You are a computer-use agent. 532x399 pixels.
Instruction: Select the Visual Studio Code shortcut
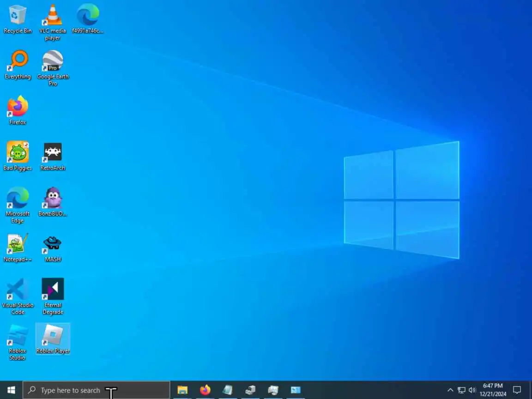click(x=18, y=296)
